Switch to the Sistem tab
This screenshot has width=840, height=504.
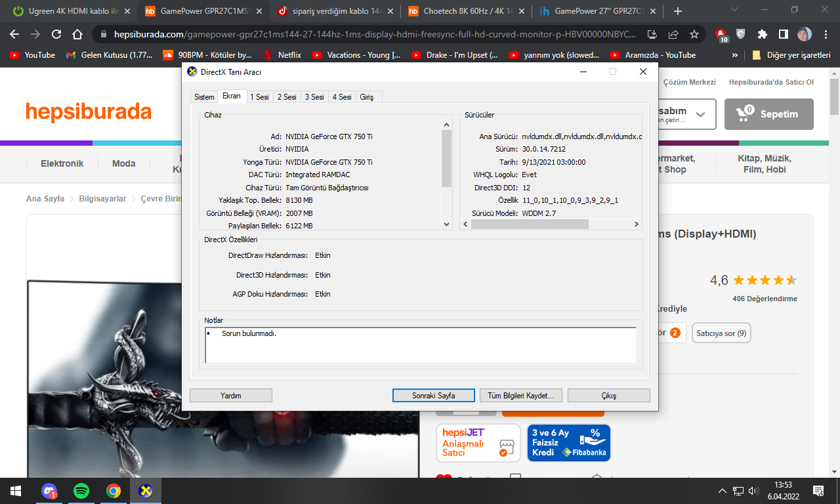pos(204,97)
